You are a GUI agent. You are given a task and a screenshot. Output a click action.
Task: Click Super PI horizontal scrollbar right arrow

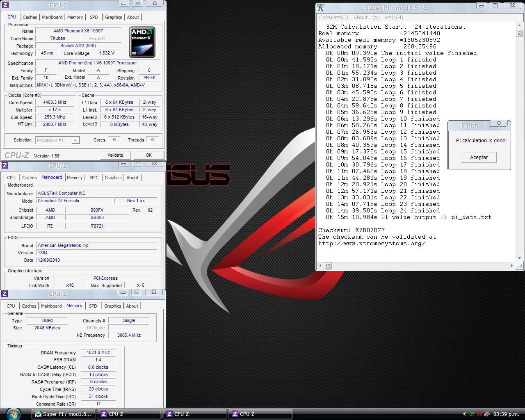tap(512, 266)
